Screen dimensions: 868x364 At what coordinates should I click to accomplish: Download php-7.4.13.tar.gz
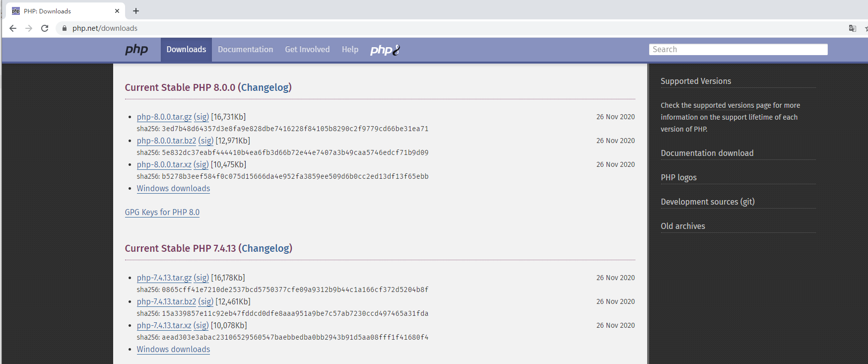pos(164,278)
